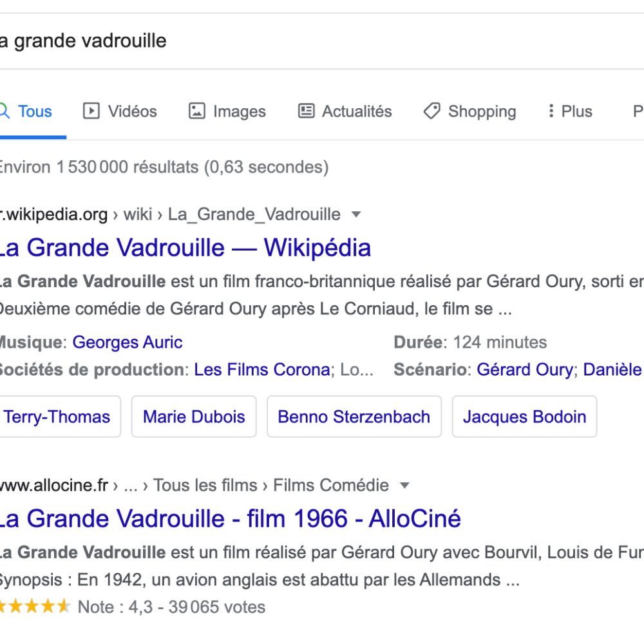This screenshot has width=644, height=644.
Task: Switch to the Vidéos tab
Action: point(132,111)
